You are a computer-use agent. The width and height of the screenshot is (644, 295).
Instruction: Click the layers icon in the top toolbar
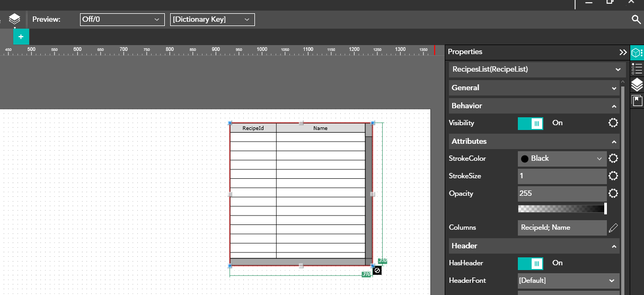pyautogui.click(x=14, y=20)
